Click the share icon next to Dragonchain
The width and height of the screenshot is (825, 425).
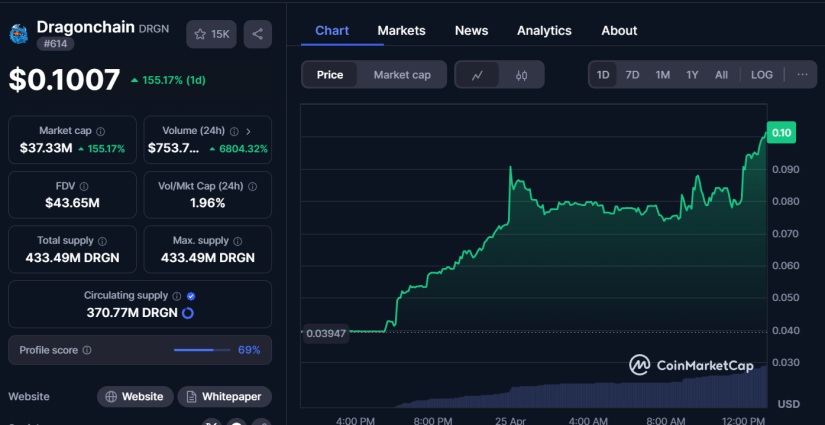point(257,34)
